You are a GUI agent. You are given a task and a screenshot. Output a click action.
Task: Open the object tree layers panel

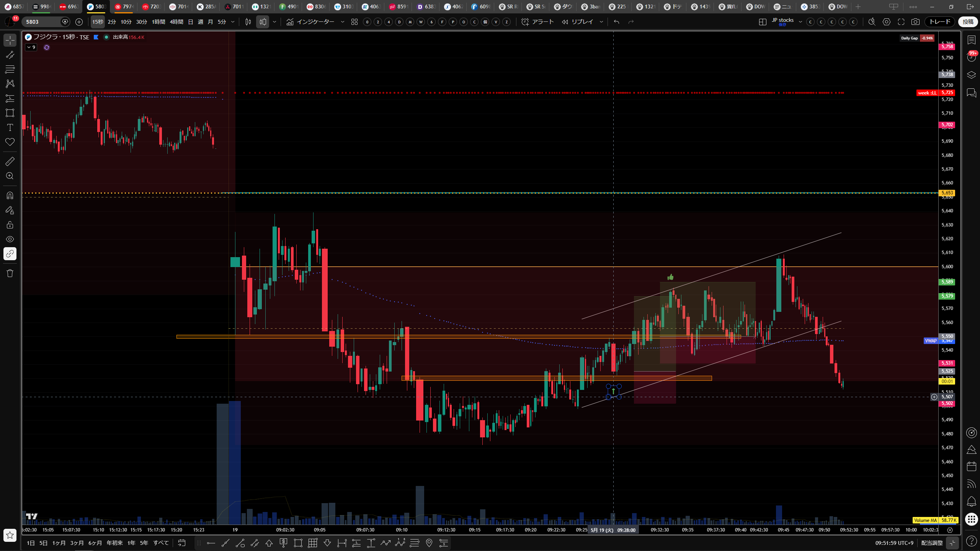[x=972, y=75]
